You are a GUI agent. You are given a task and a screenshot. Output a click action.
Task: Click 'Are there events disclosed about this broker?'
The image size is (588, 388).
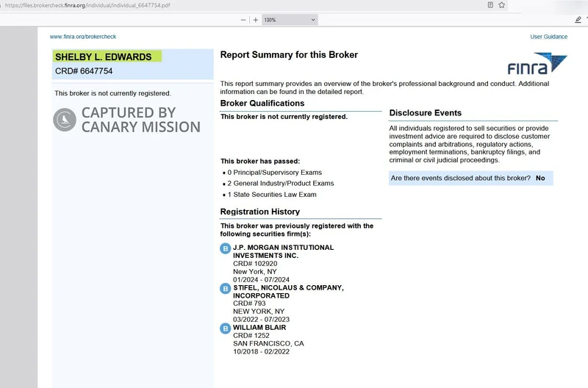coord(461,178)
